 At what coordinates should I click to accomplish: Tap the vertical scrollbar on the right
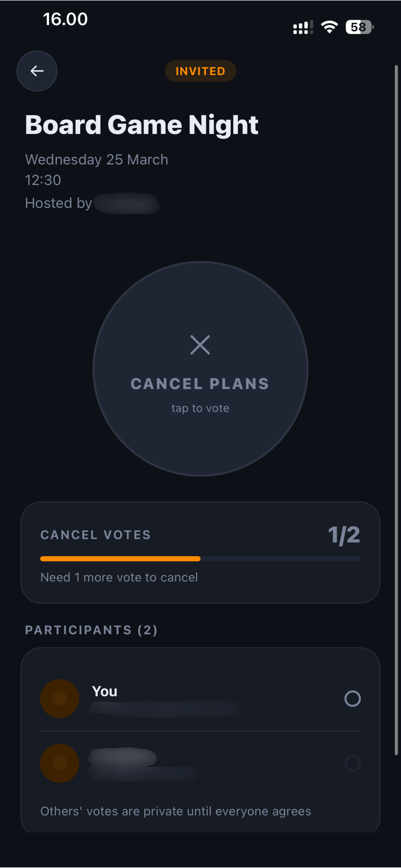396,410
